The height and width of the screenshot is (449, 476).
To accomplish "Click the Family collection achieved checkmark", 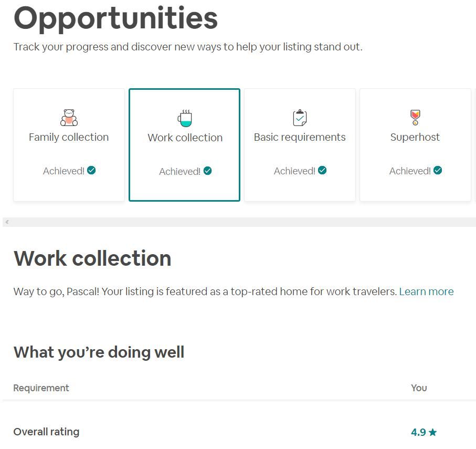I will [91, 170].
